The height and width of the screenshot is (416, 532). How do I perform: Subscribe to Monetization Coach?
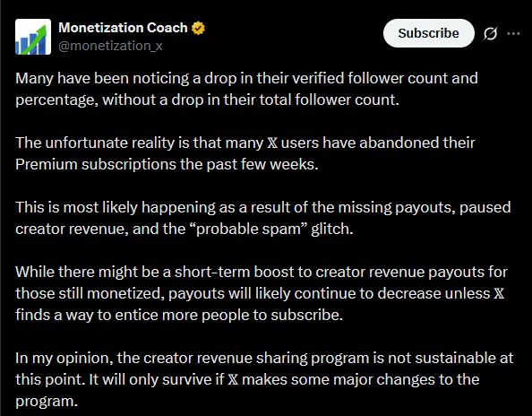(x=428, y=33)
